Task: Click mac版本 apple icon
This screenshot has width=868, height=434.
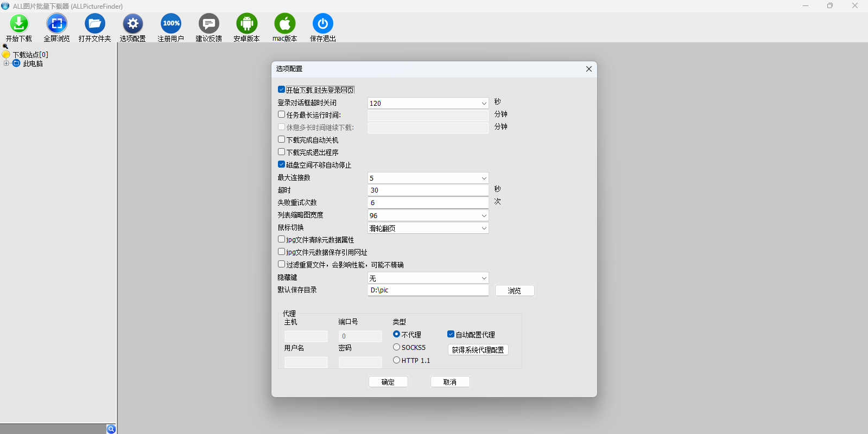Action: (285, 23)
